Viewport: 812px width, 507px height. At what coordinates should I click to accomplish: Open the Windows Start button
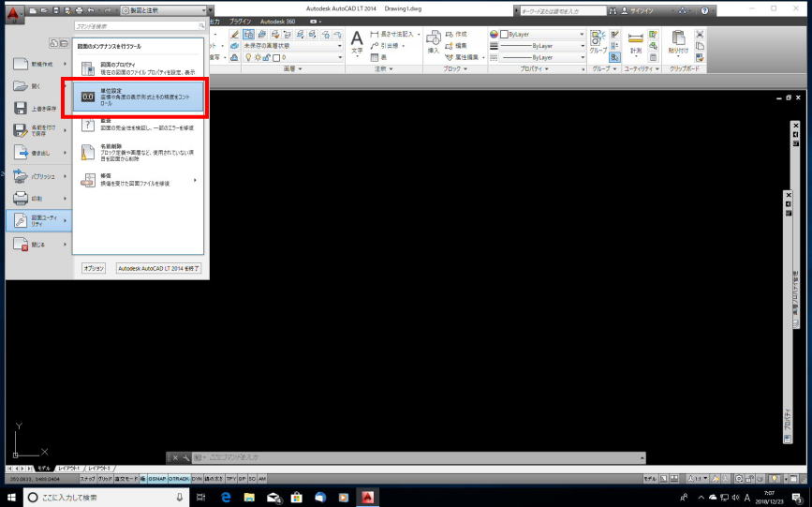tap(11, 497)
